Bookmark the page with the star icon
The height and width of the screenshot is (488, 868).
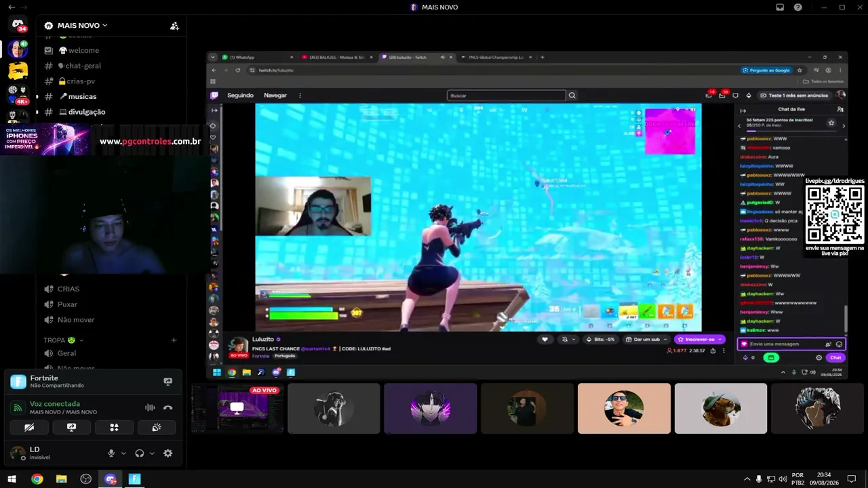click(x=800, y=70)
